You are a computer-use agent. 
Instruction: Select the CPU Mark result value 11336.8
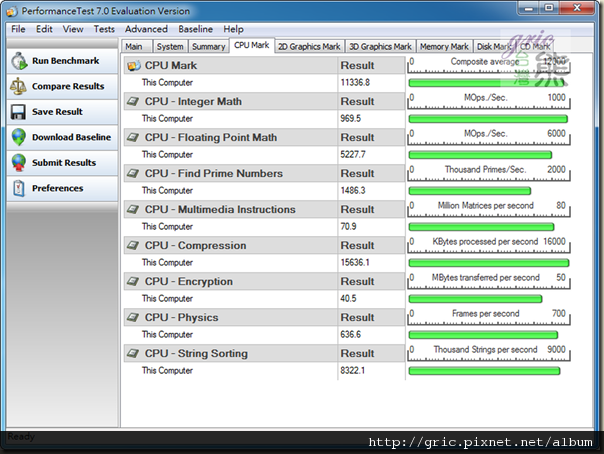pos(355,82)
